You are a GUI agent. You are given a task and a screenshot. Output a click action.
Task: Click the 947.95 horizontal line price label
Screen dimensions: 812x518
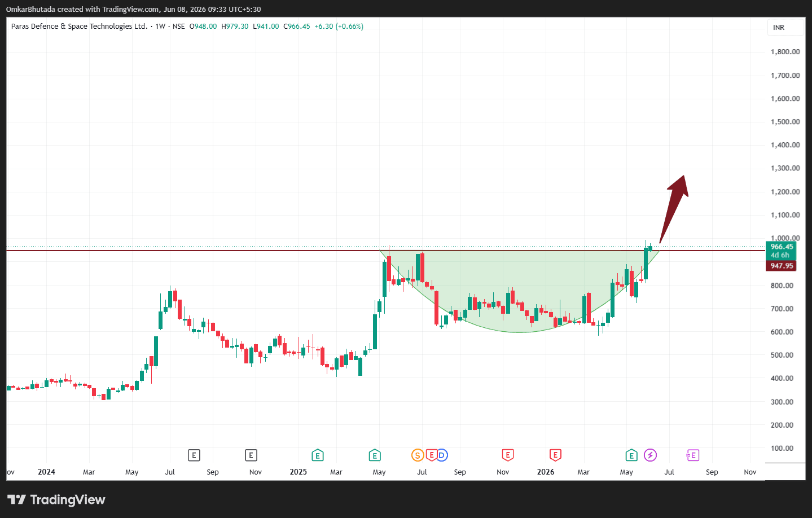pos(781,266)
